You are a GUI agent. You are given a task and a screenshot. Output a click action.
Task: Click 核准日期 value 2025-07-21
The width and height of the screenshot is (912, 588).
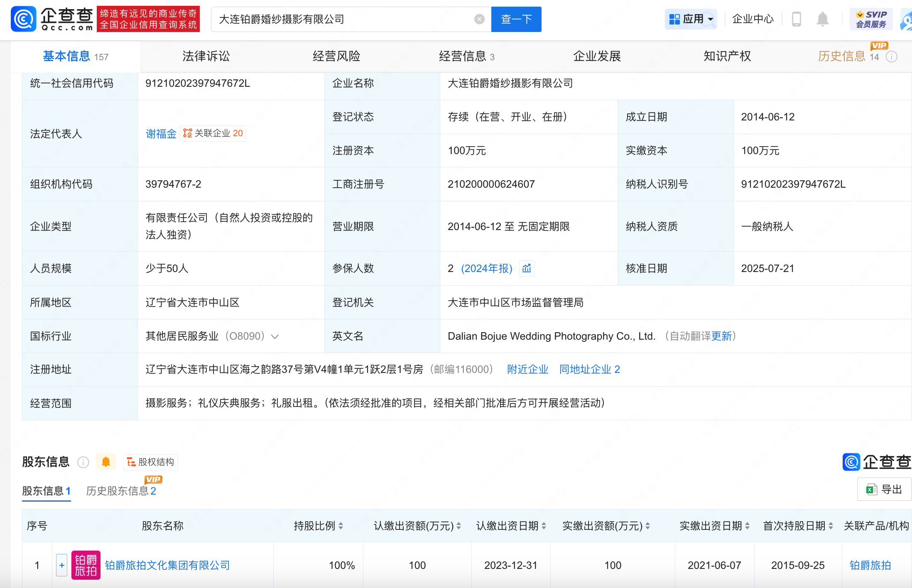(x=768, y=269)
